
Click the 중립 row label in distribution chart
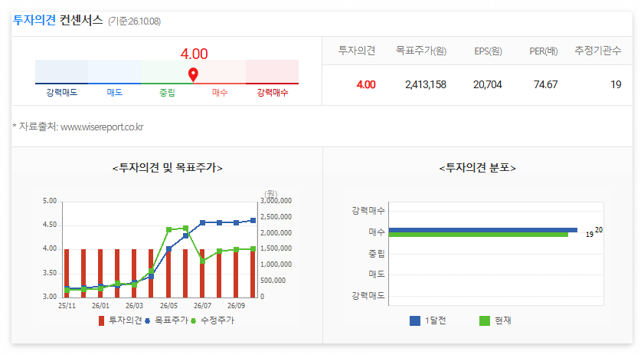[x=377, y=253]
